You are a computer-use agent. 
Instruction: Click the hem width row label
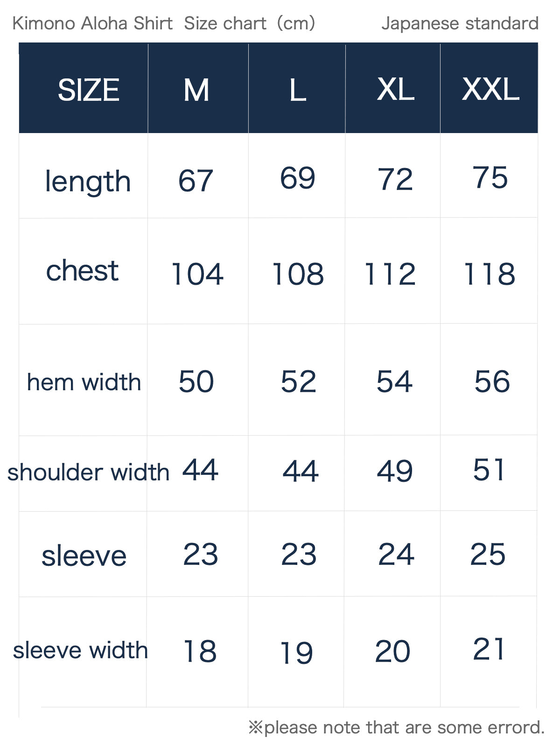pyautogui.click(x=84, y=382)
